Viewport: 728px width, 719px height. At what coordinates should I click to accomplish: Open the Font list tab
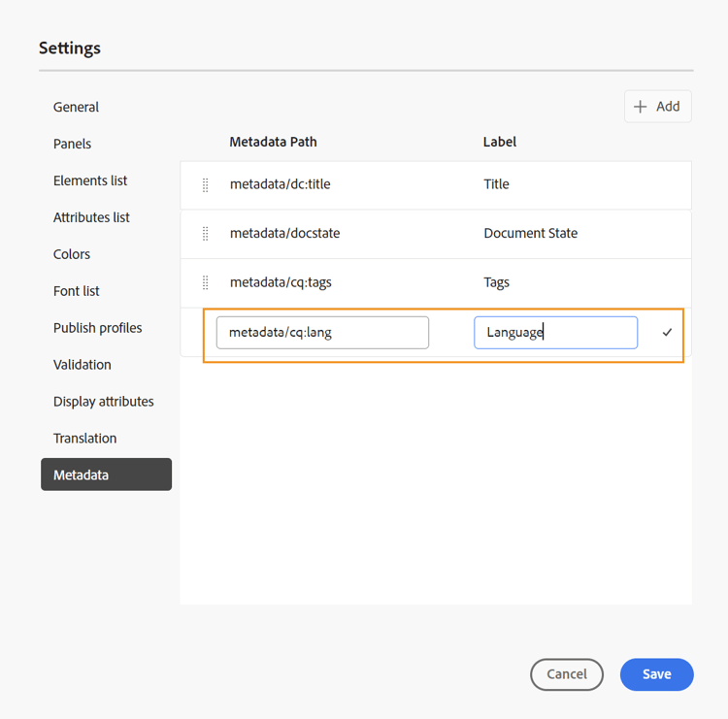(77, 291)
